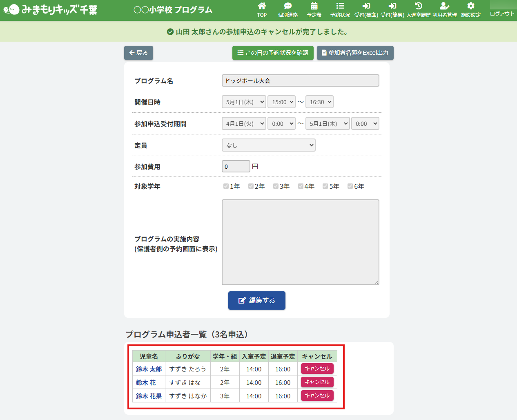The image size is (517, 420).
Task: Open the 鈴木 太郎 child name link
Action: point(149,369)
